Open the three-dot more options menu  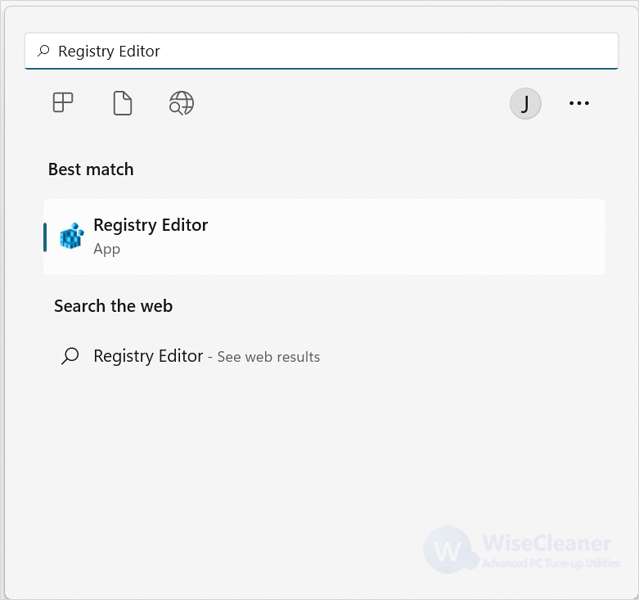coord(579,103)
